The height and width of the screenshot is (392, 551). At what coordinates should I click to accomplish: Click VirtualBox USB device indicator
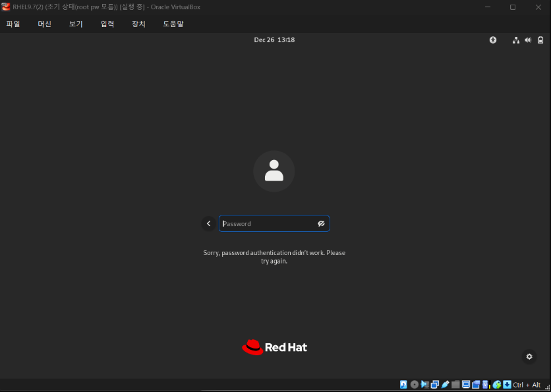446,385
